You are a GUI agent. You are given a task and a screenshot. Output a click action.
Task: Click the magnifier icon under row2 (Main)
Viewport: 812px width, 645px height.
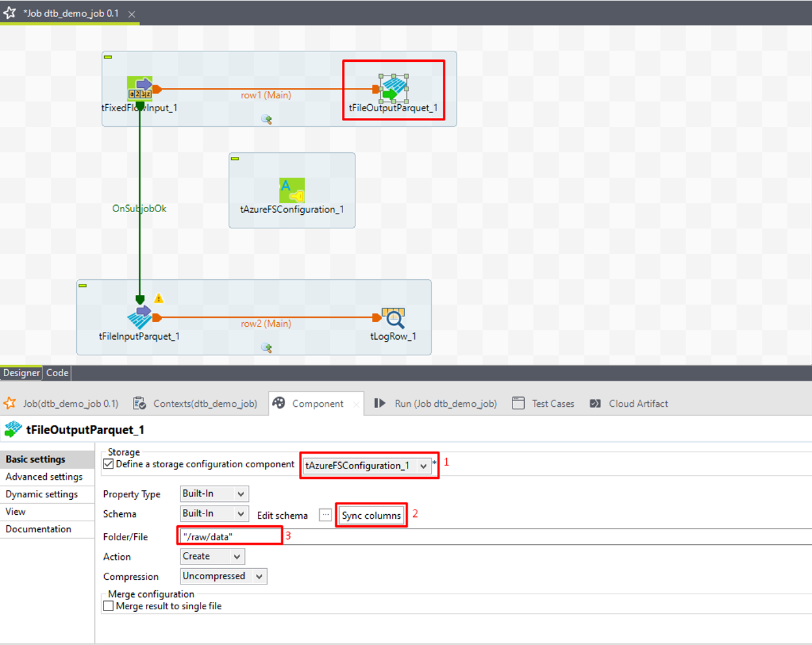pos(266,348)
